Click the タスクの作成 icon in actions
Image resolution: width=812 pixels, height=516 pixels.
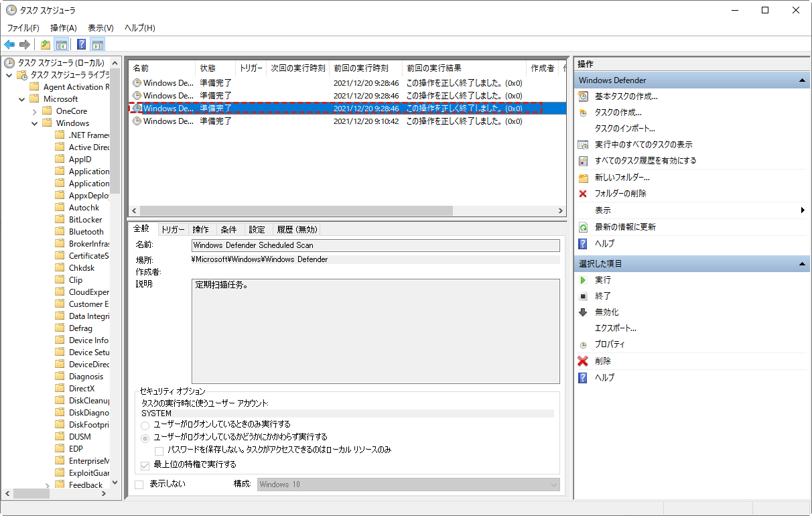(583, 113)
